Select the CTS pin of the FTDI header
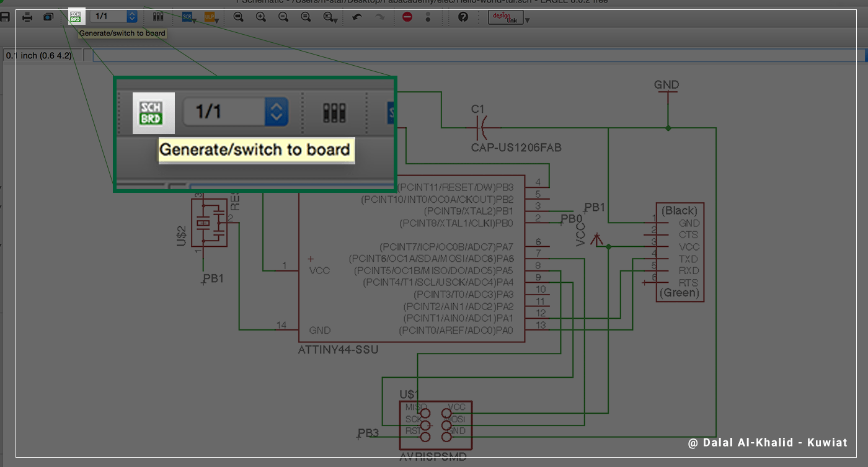Viewport: 868px width, 467px height. click(689, 235)
